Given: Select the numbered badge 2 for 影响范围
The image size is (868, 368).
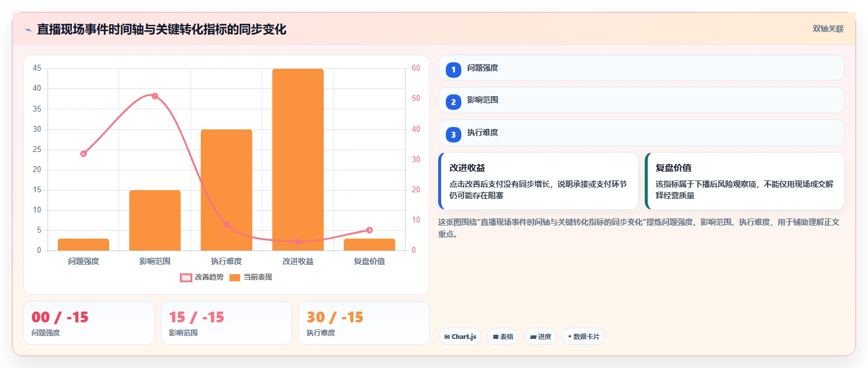Looking at the screenshot, I should pyautogui.click(x=454, y=102).
